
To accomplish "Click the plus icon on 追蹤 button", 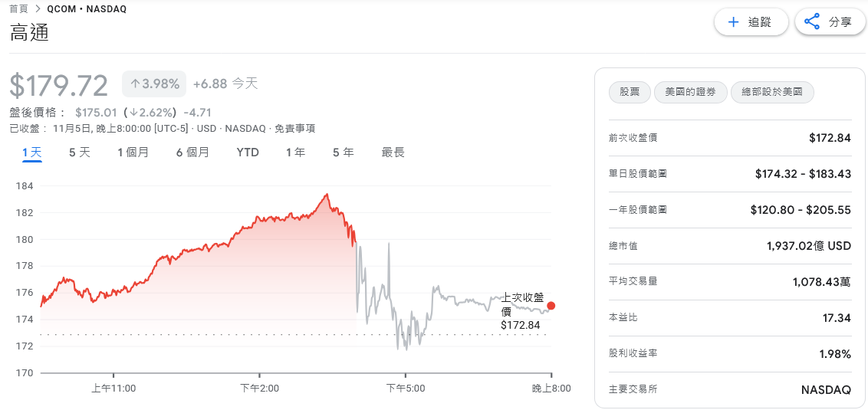I will (x=733, y=22).
